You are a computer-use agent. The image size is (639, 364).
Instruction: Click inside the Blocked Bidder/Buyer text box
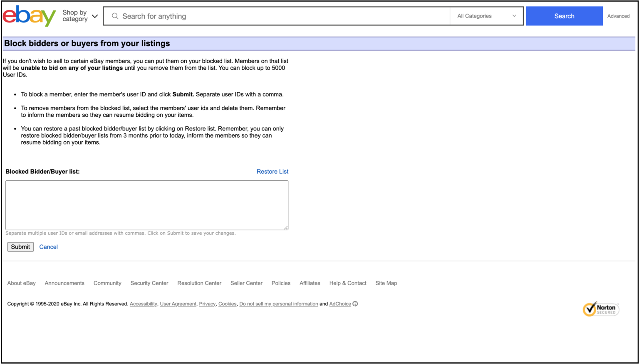click(147, 205)
